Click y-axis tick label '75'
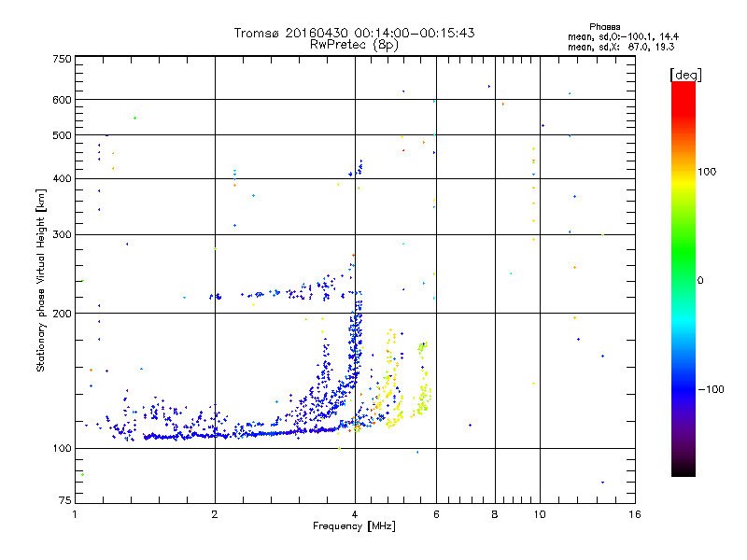The height and width of the screenshot is (560, 747). [65, 500]
